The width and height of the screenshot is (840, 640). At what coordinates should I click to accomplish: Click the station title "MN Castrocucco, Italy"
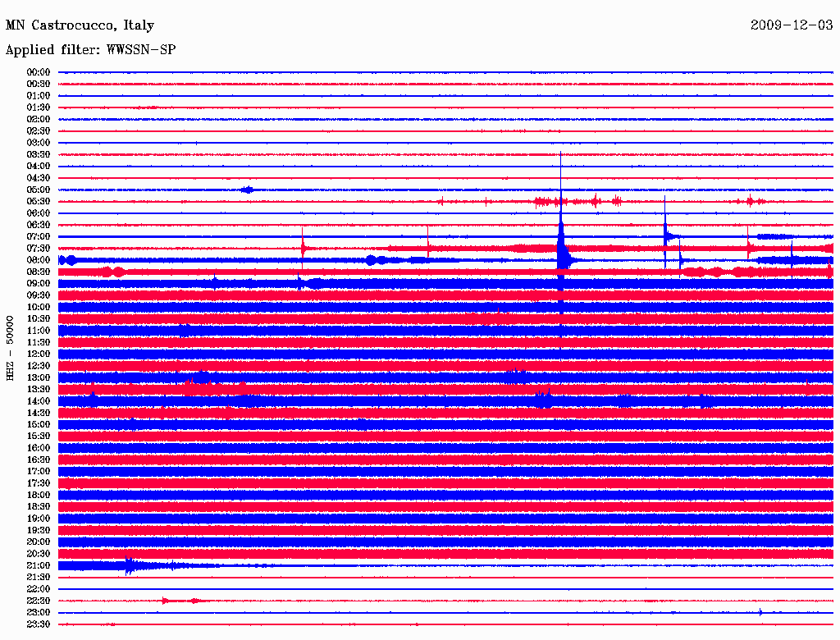(x=80, y=25)
